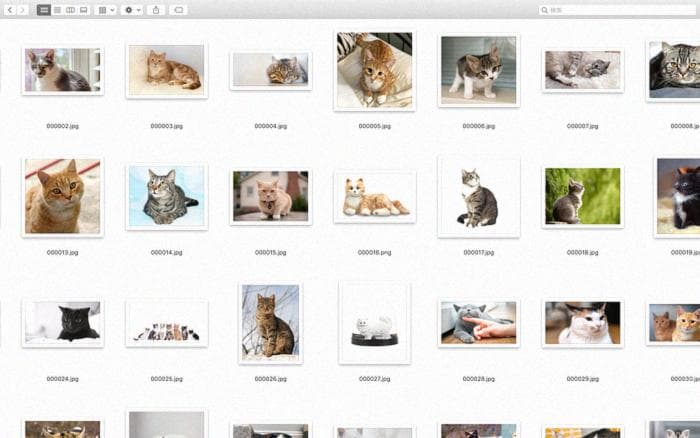Click the file name 000005.jpg

tap(375, 126)
